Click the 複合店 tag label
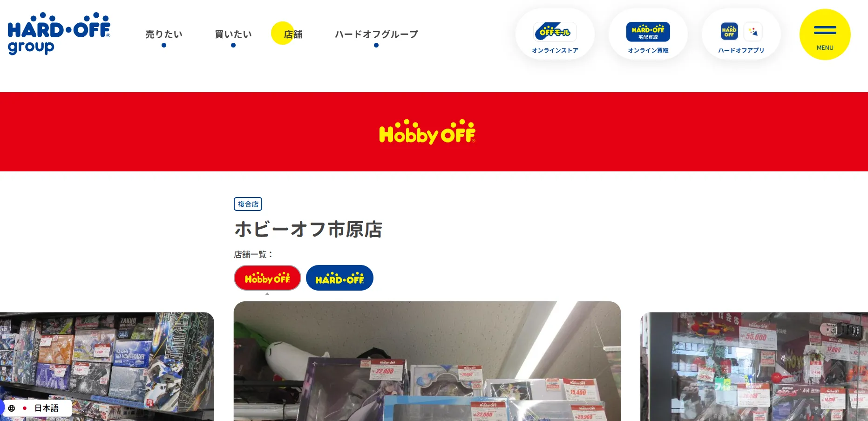This screenshot has width=868, height=421. pyautogui.click(x=248, y=204)
